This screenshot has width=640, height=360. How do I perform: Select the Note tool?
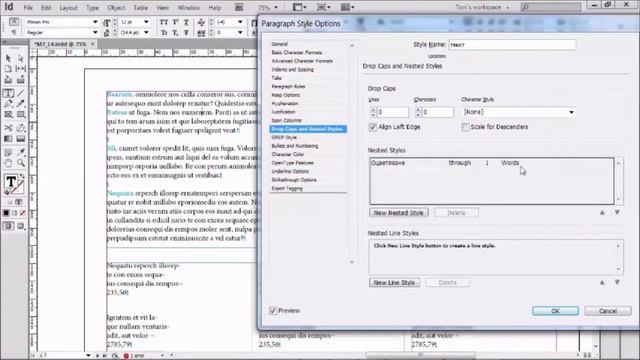coord(8,153)
